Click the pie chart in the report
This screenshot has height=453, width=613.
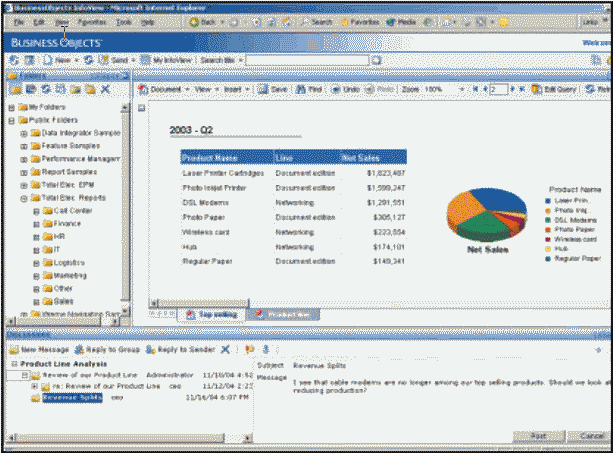[487, 214]
